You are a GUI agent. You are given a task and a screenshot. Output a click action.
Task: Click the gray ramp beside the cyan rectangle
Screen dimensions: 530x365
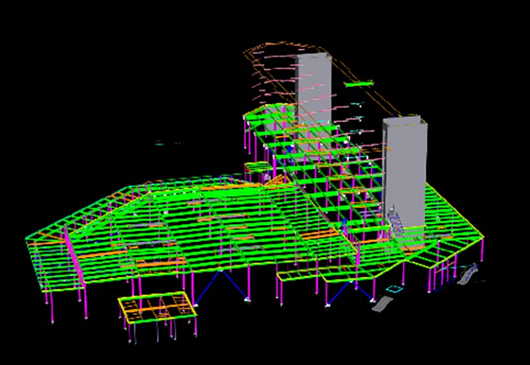pos(382,303)
